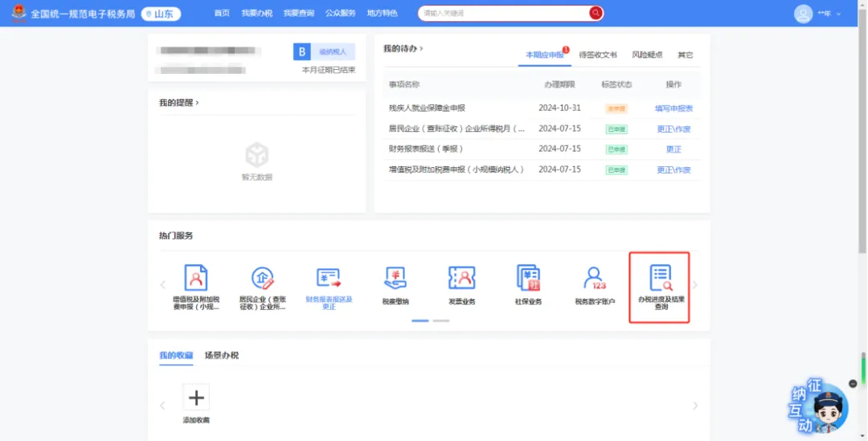
Task: Click 填写申报表 link for 残疾人就业保障金
Action: [x=674, y=108]
